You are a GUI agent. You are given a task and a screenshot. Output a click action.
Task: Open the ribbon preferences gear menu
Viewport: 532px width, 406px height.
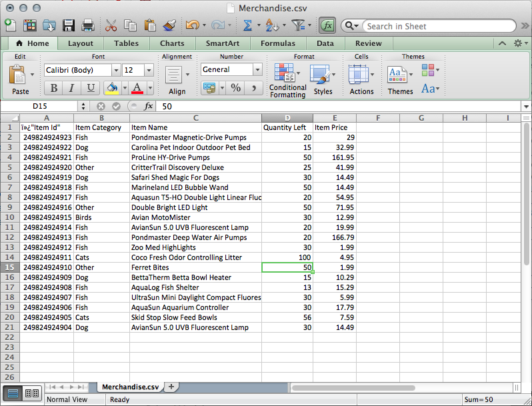coord(521,43)
